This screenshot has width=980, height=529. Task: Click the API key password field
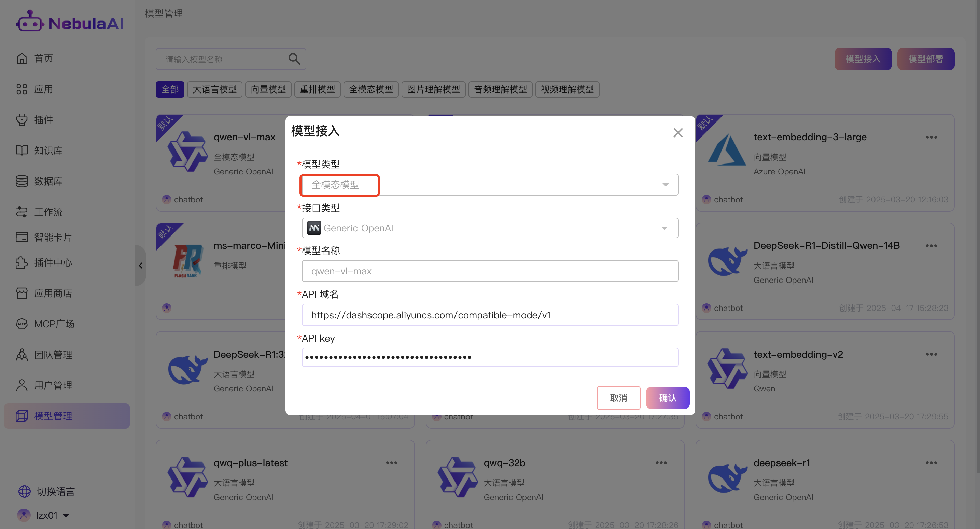click(490, 357)
